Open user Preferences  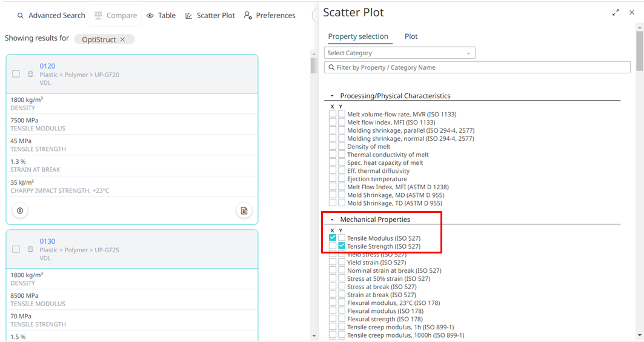click(x=270, y=15)
